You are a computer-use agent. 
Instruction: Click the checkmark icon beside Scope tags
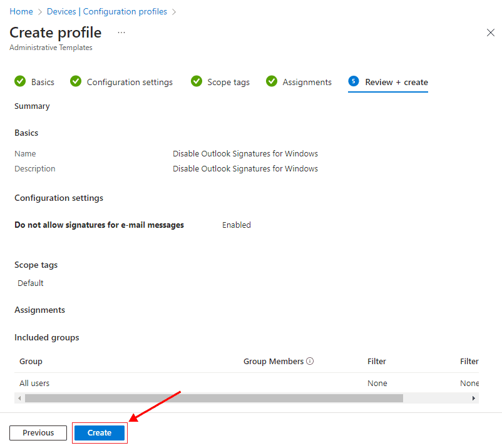coord(197,81)
